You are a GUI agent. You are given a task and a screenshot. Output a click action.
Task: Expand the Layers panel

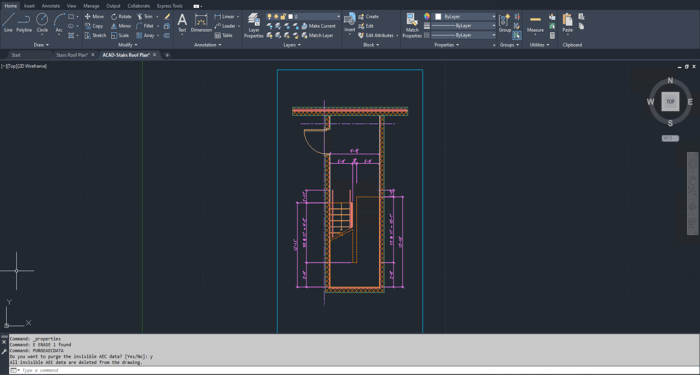coord(292,45)
